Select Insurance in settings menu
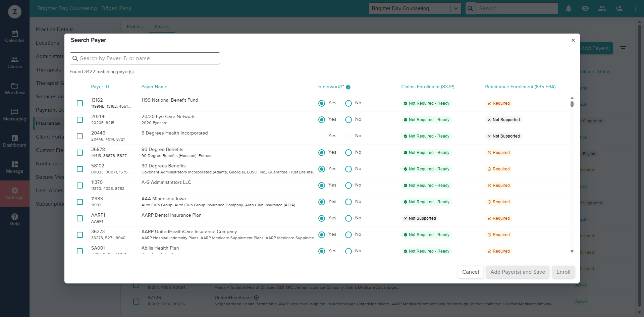Screen dimensions: 644x317 [x=48, y=123]
